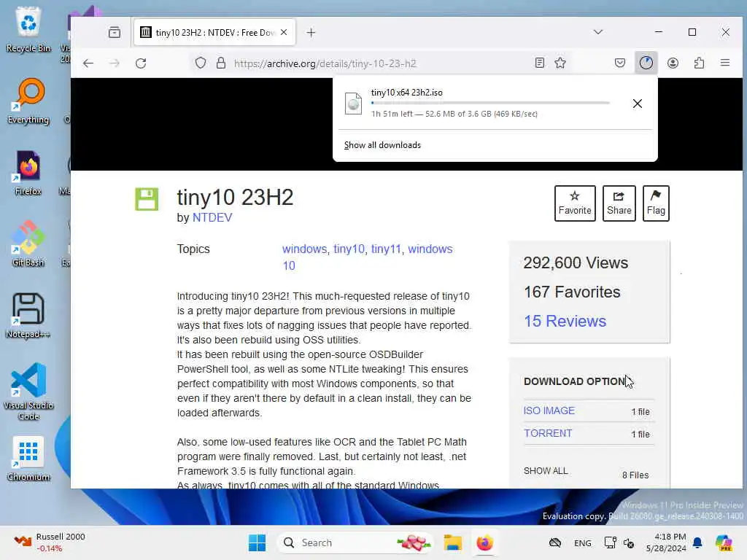The image size is (747, 560).
Task: Cancel the tiny10 ISO download
Action: coord(638,104)
